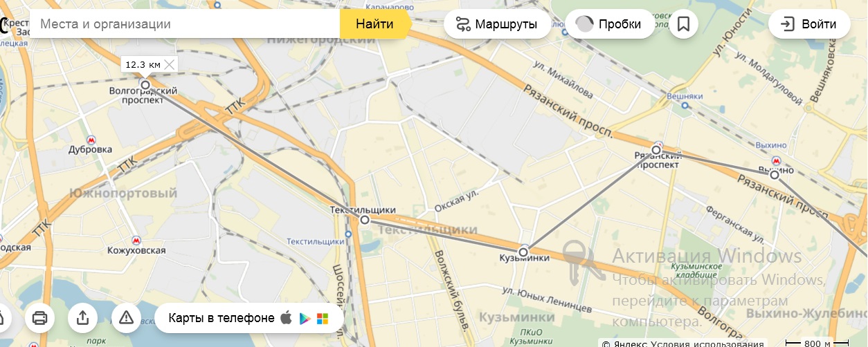Image resolution: width=868 pixels, height=347 pixels.
Task: Click the report problem warning icon
Action: click(x=126, y=318)
